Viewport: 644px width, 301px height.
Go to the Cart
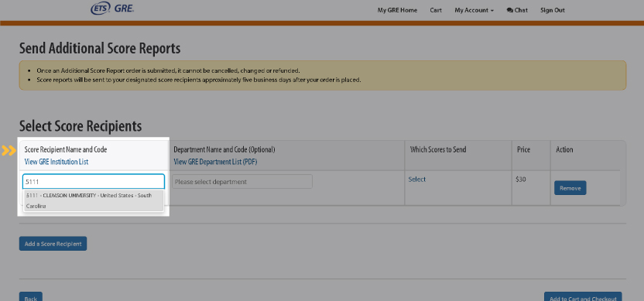[436, 10]
